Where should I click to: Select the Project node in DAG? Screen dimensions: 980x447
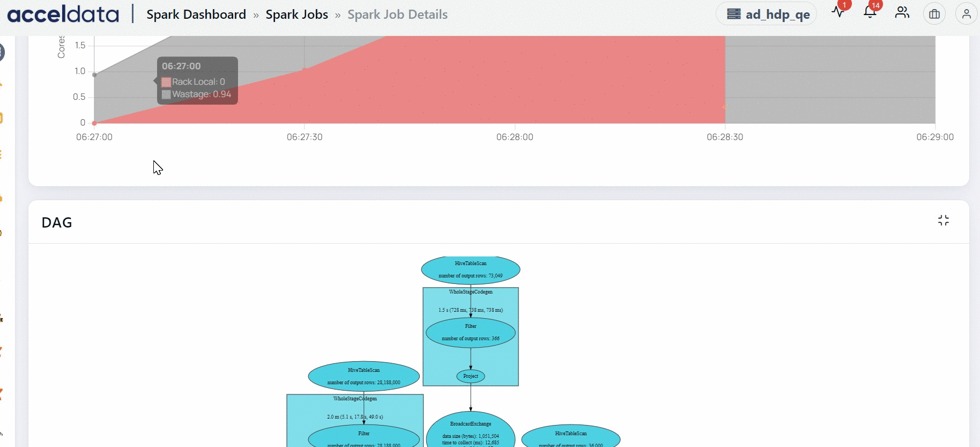[471, 376]
